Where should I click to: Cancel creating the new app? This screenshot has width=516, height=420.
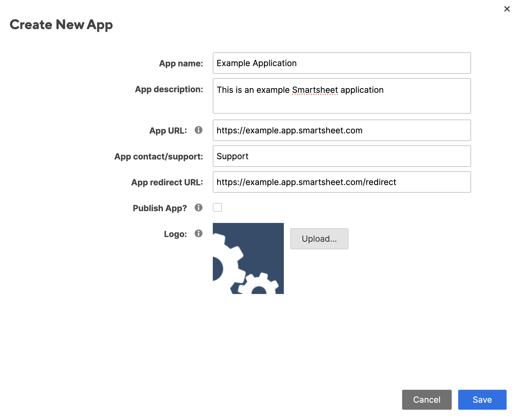tap(426, 399)
